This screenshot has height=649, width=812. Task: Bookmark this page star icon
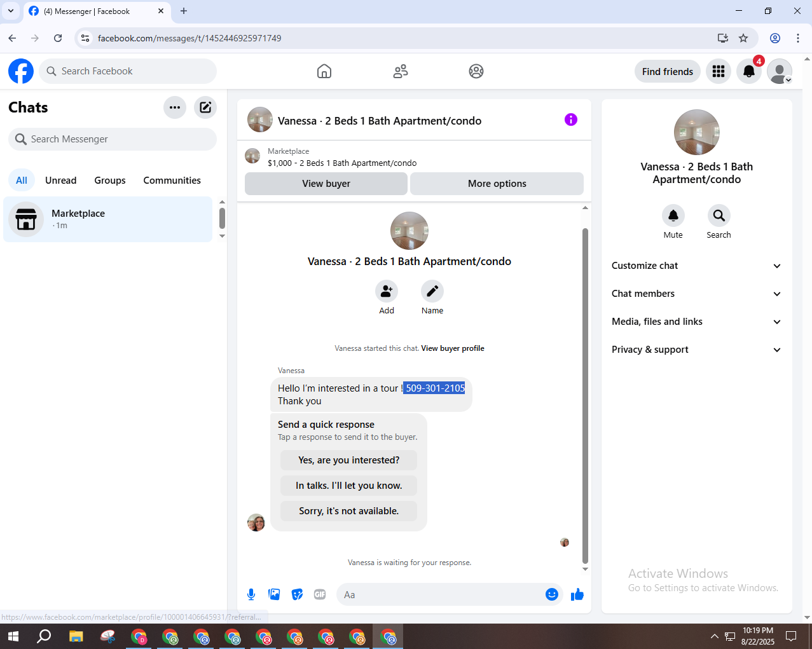click(x=743, y=38)
